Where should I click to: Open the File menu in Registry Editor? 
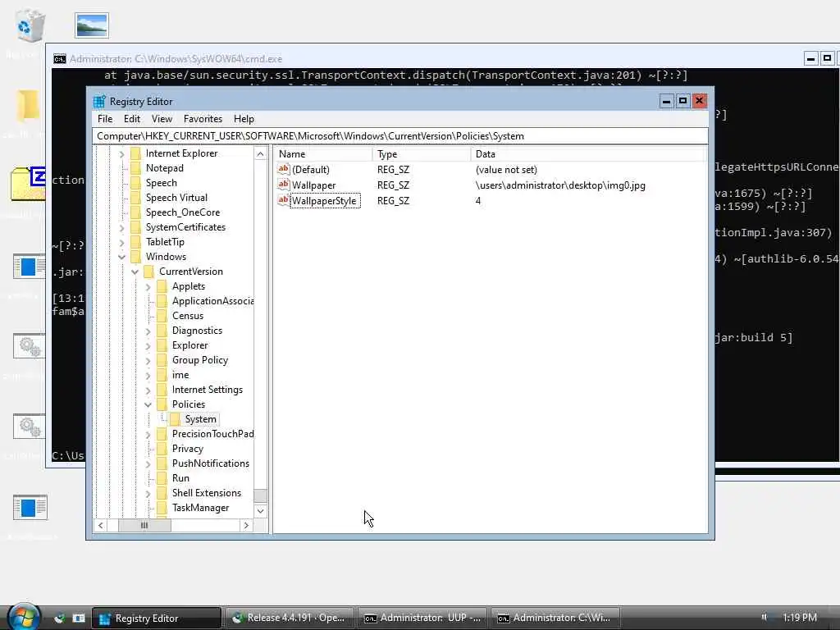pos(105,119)
